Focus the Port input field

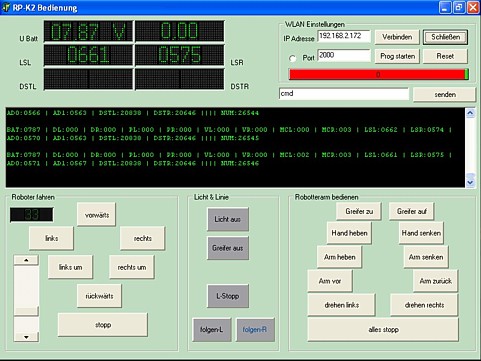click(344, 55)
